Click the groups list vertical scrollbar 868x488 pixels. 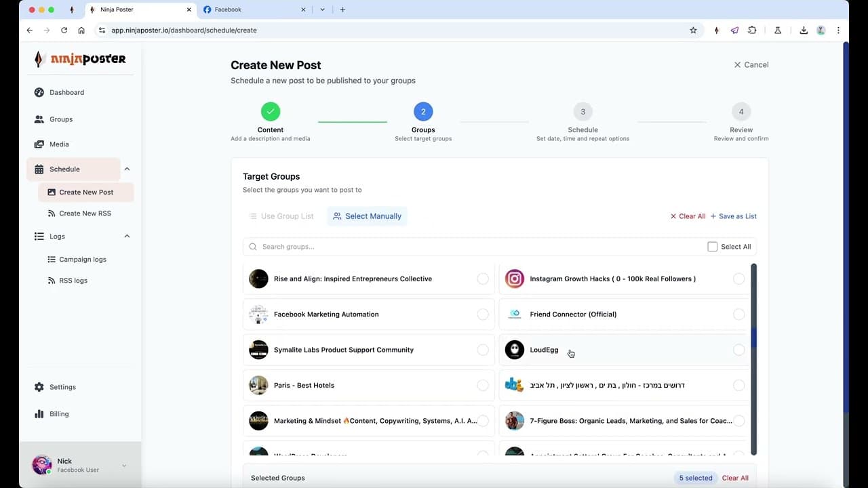coord(753,359)
